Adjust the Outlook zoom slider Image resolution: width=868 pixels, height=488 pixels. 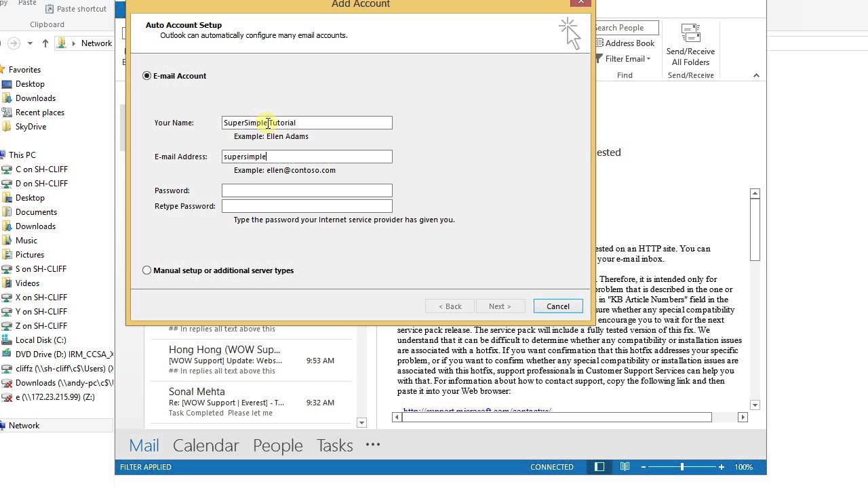click(x=682, y=467)
